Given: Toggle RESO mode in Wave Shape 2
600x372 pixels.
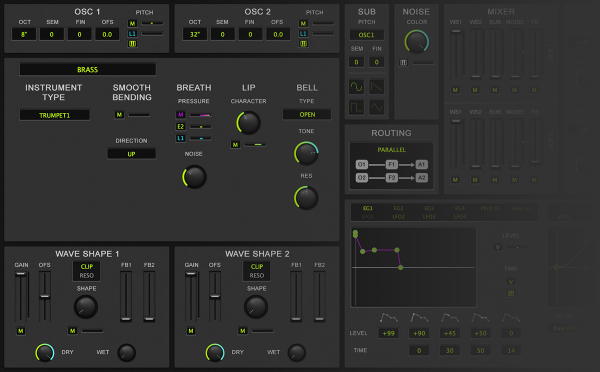Looking at the screenshot, I should coord(257,276).
